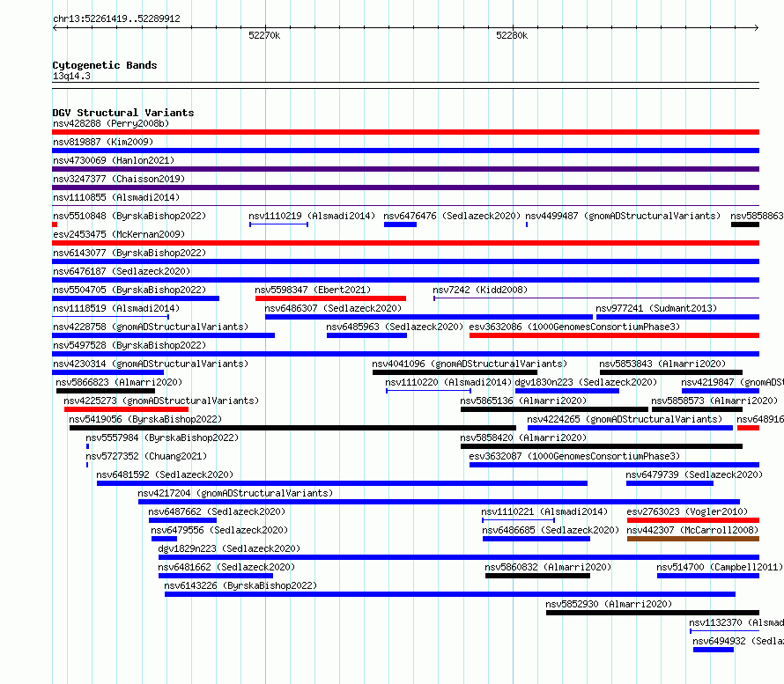The image size is (784, 684).
Task: Select the red bar for nsv5598347 (Ebert2021)
Action: pyautogui.click(x=330, y=298)
